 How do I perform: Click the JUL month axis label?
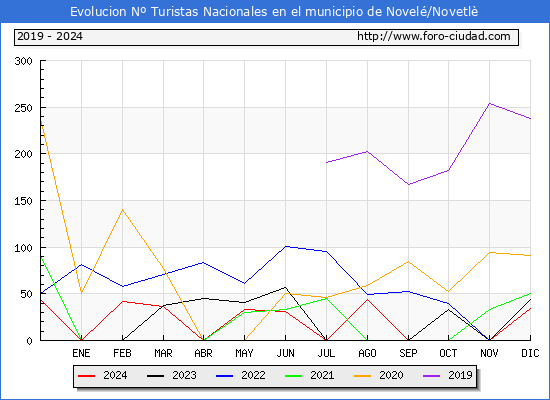[x=326, y=353]
